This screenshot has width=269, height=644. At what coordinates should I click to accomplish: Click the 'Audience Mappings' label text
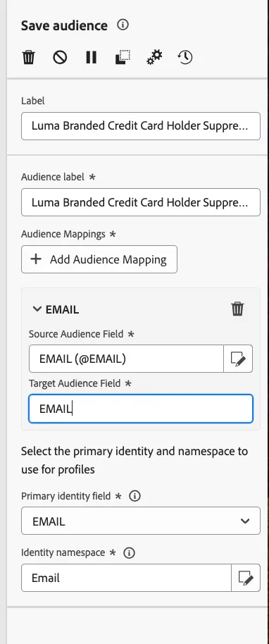pyautogui.click(x=63, y=234)
